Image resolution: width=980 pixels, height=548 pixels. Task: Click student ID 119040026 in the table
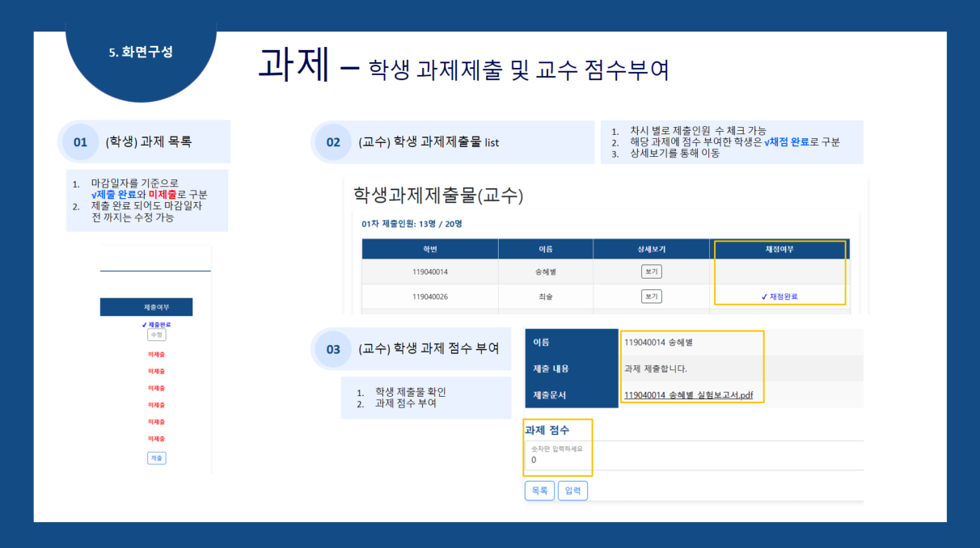point(429,297)
